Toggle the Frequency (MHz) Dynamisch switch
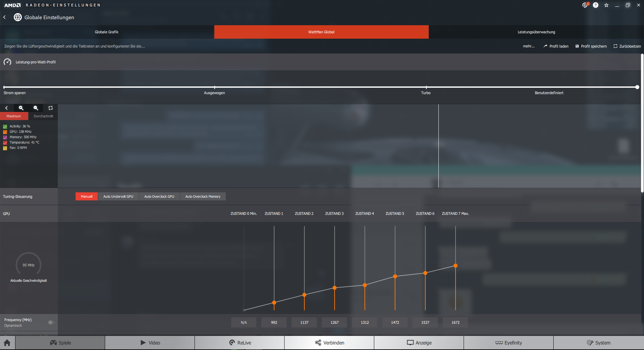 [51, 322]
